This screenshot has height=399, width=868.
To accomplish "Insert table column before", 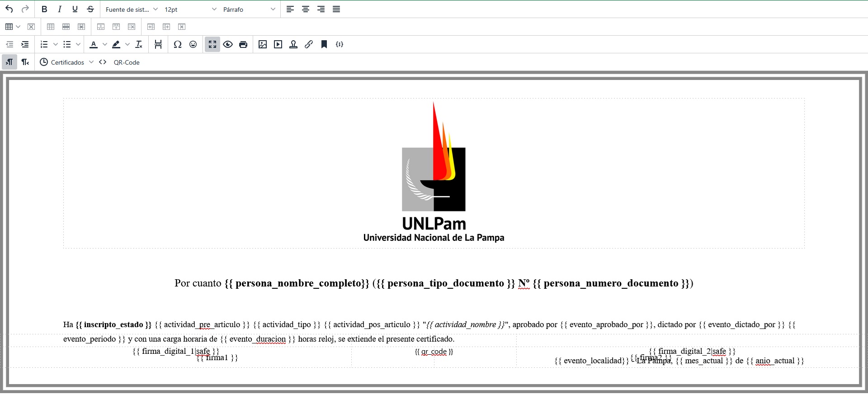I will click(151, 27).
